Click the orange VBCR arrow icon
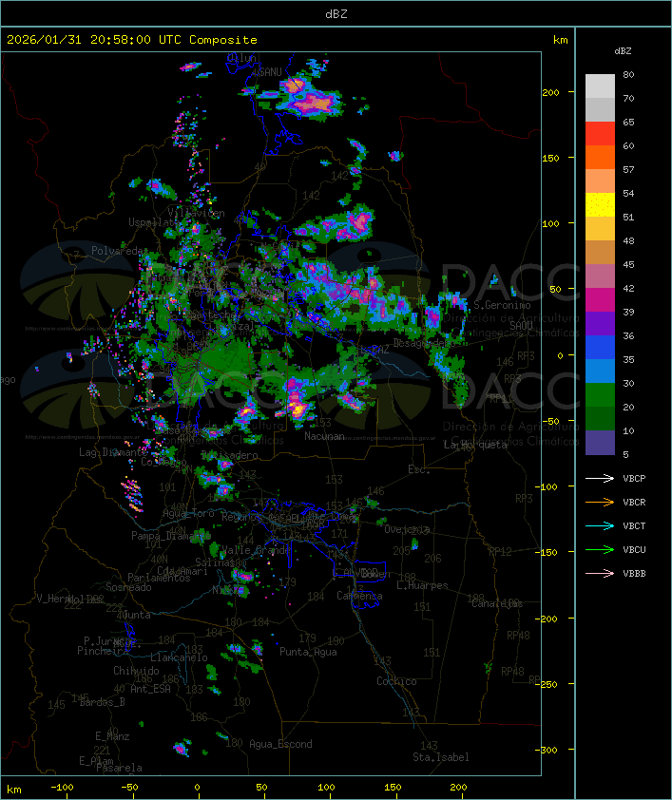This screenshot has width=672, height=800. tap(601, 503)
